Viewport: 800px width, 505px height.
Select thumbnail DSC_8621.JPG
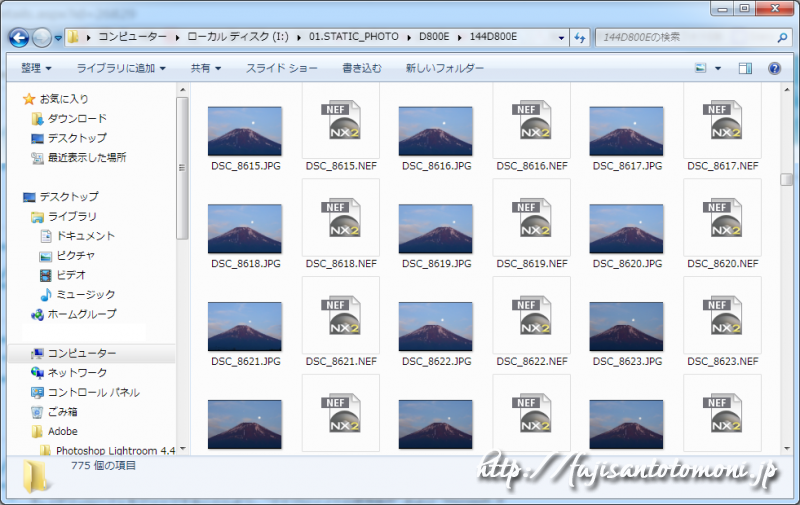[x=245, y=326]
